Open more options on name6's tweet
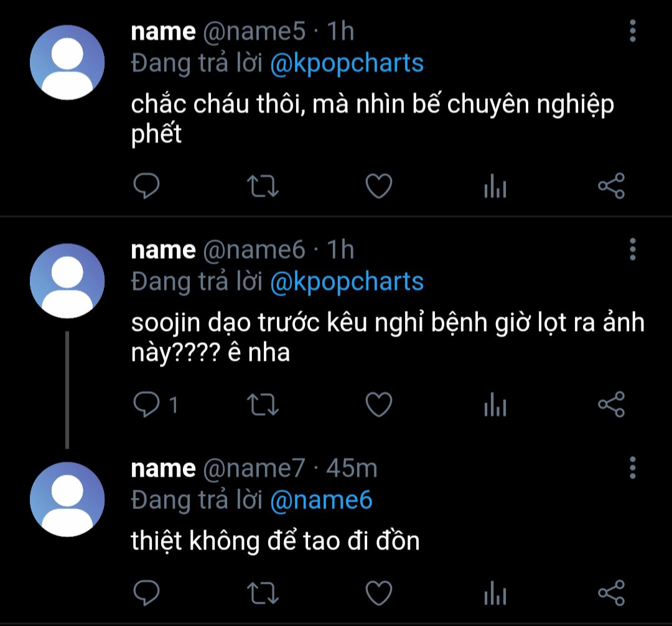This screenshot has height=626, width=672. (x=633, y=249)
